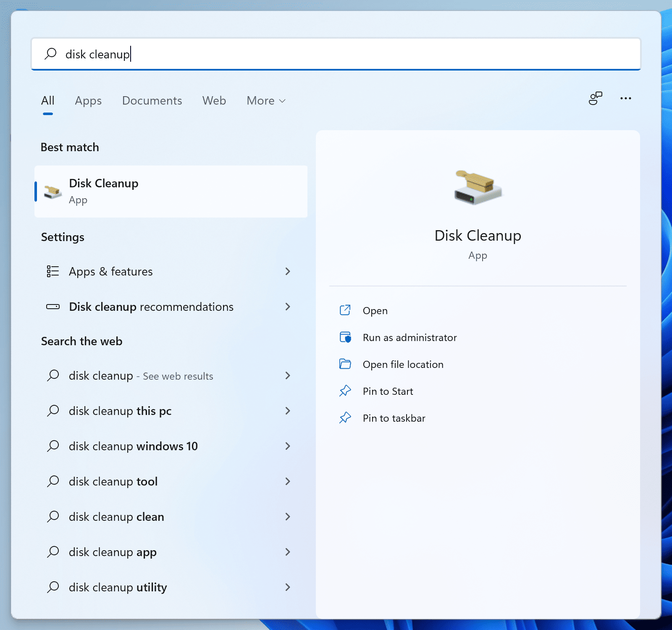
Task: Click search icon beside 'disk cleanup - See web results'
Action: (x=53, y=375)
